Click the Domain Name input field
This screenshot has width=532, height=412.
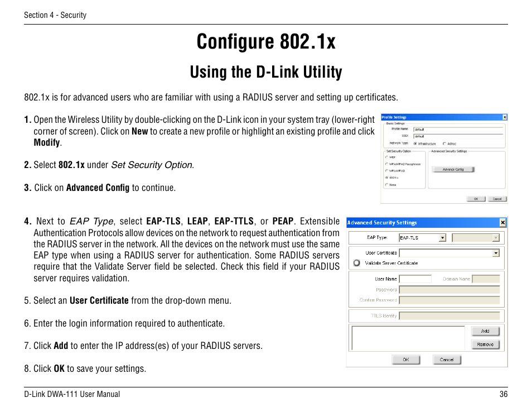pos(486,279)
